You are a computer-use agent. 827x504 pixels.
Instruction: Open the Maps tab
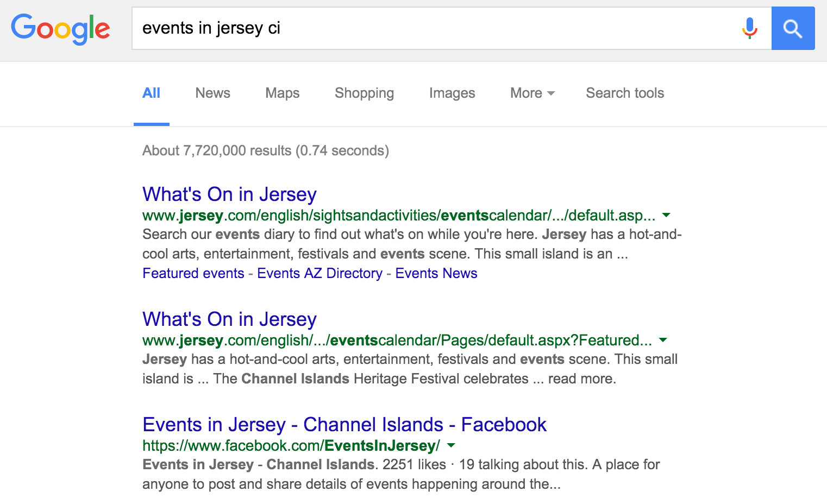[x=282, y=93]
